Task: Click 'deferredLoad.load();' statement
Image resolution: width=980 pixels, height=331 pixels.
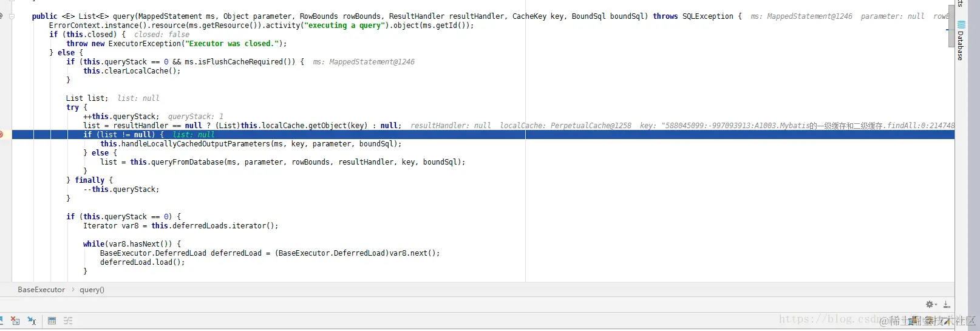Action: pyautogui.click(x=142, y=262)
